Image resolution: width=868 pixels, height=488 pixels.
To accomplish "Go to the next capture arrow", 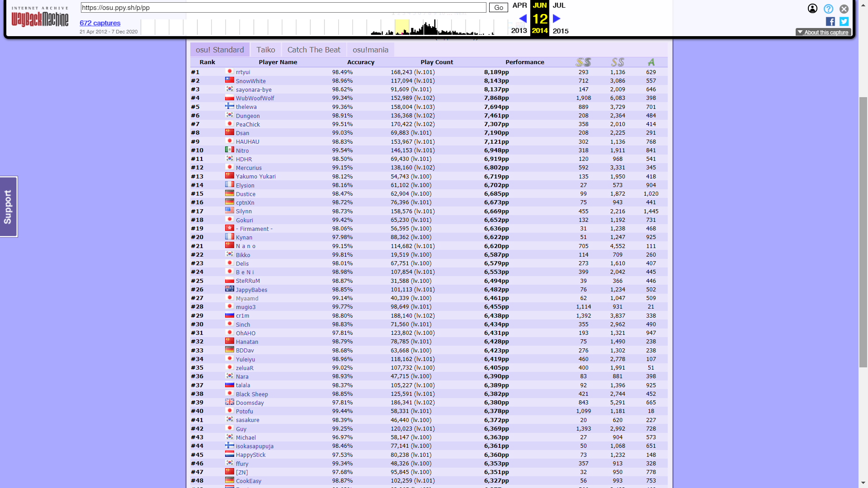I will click(557, 19).
